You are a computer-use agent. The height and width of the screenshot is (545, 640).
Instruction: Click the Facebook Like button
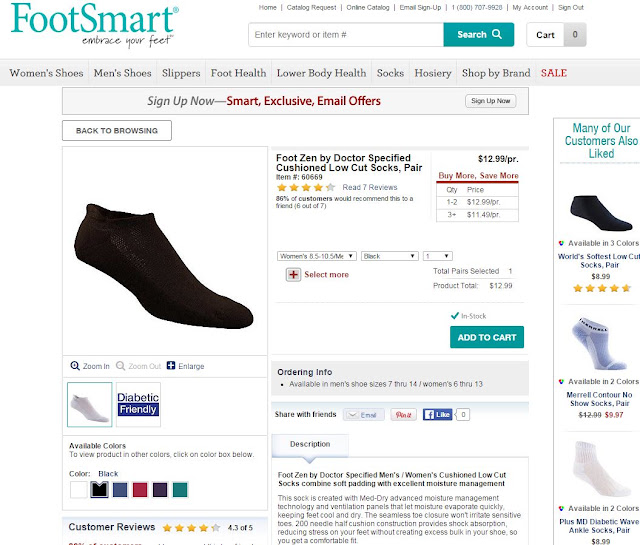click(437, 415)
